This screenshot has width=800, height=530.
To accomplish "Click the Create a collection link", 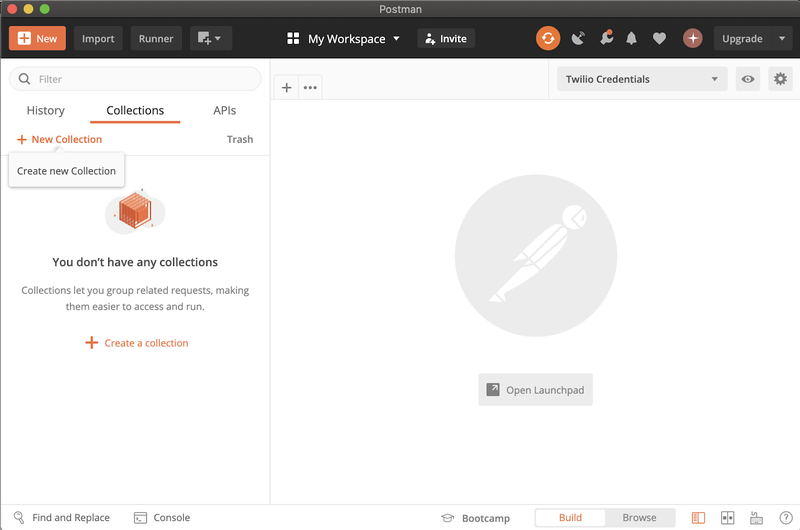I will [x=136, y=343].
